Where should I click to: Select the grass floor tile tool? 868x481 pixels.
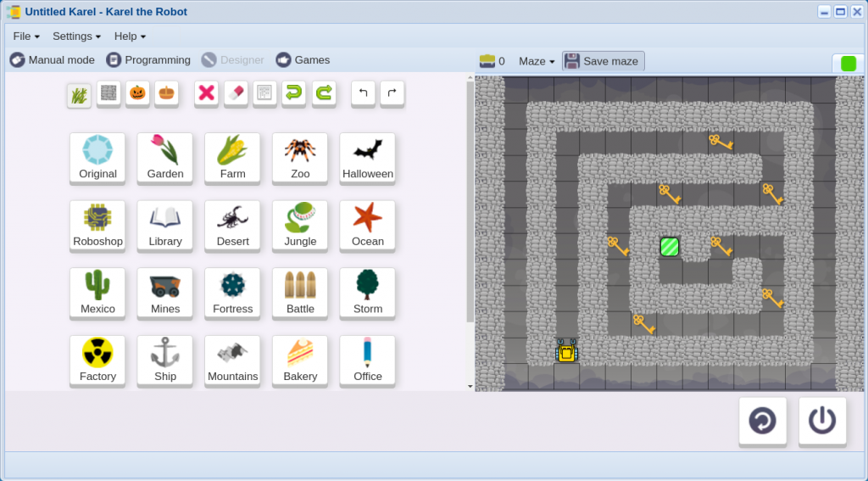[79, 95]
